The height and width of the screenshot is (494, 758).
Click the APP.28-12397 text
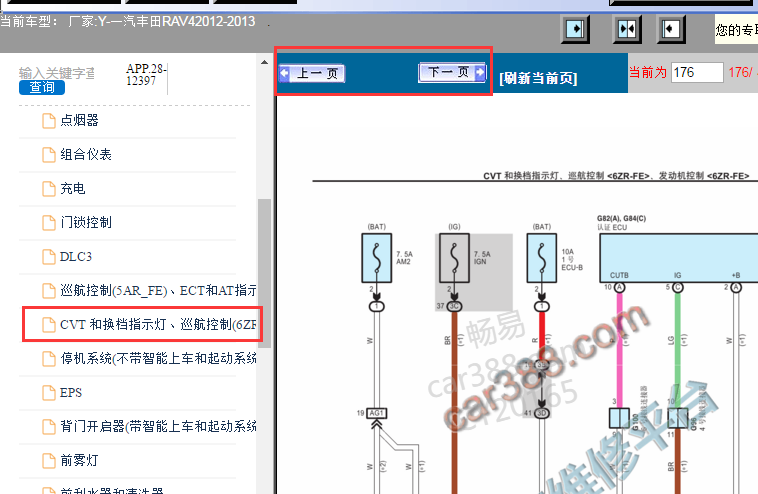point(146,74)
